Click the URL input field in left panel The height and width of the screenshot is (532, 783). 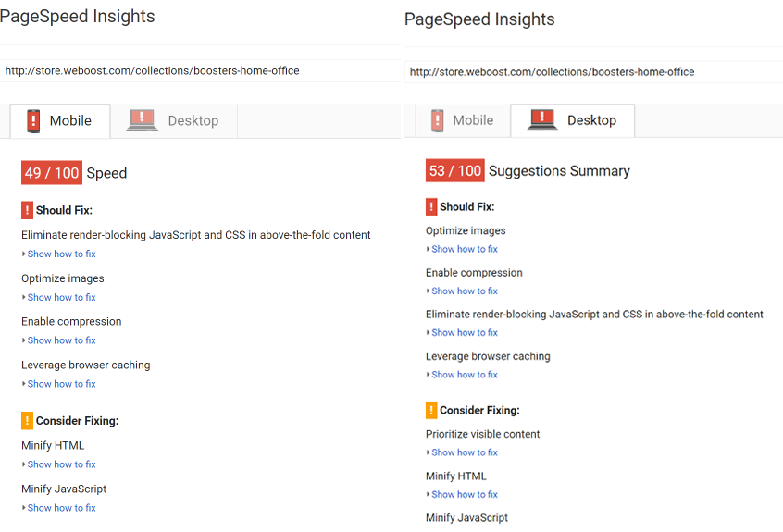coord(200,71)
